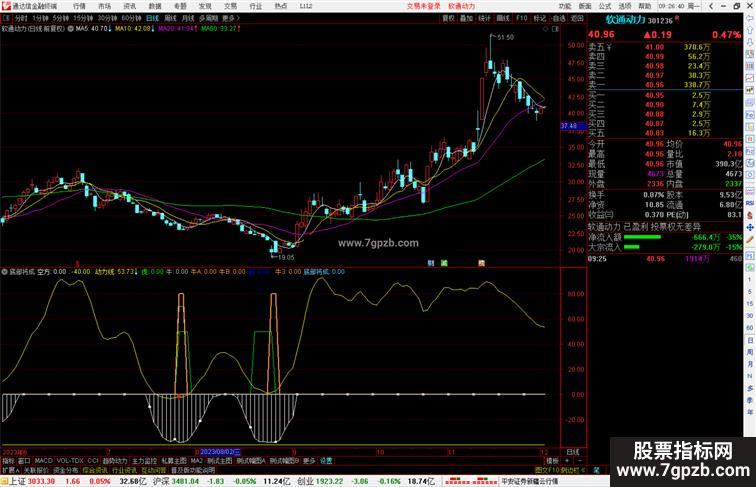Expand the 卖五 order depth arrow

tap(609, 47)
